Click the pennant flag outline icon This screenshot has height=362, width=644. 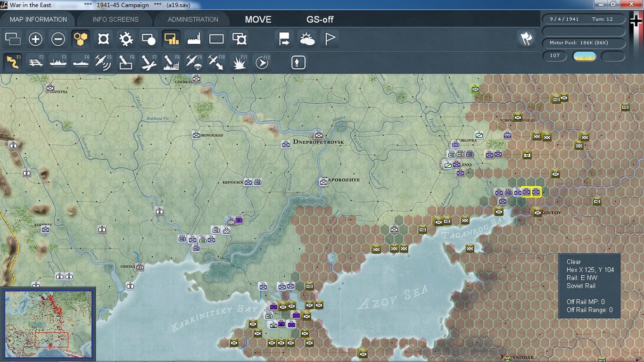[x=330, y=39]
